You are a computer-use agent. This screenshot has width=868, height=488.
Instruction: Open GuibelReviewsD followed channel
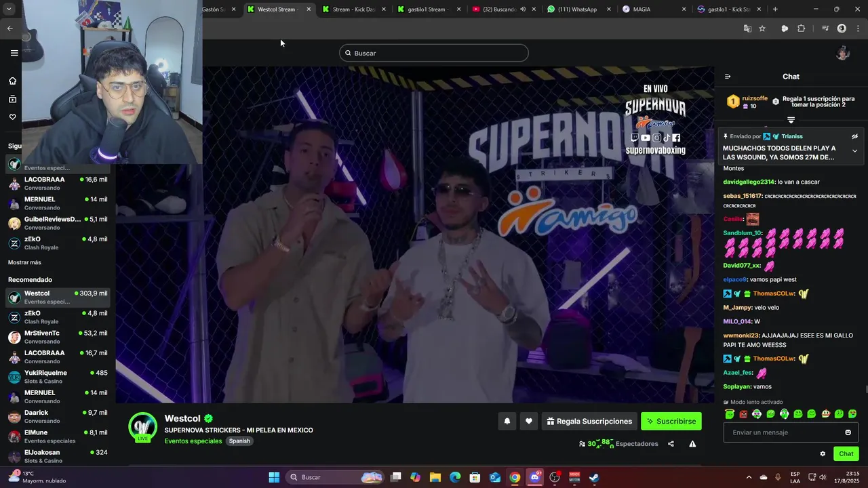point(58,223)
